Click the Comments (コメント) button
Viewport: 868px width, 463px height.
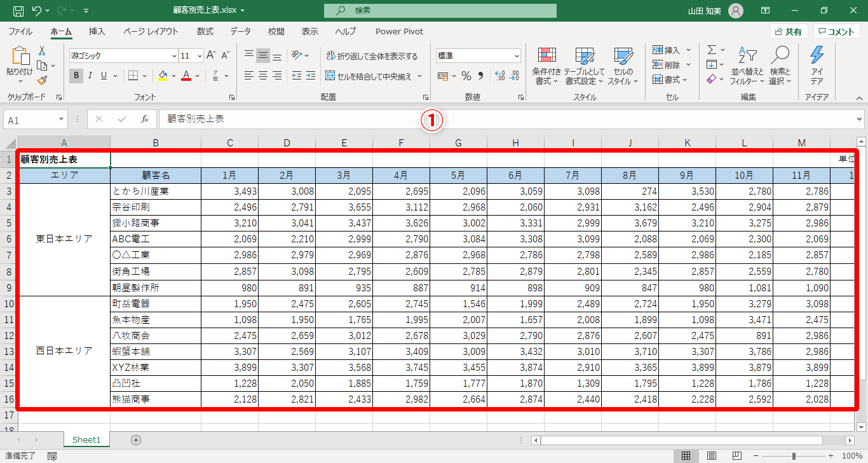click(837, 32)
